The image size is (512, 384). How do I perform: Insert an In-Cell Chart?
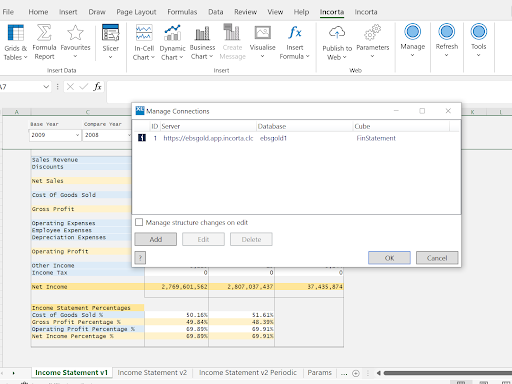[144, 33]
